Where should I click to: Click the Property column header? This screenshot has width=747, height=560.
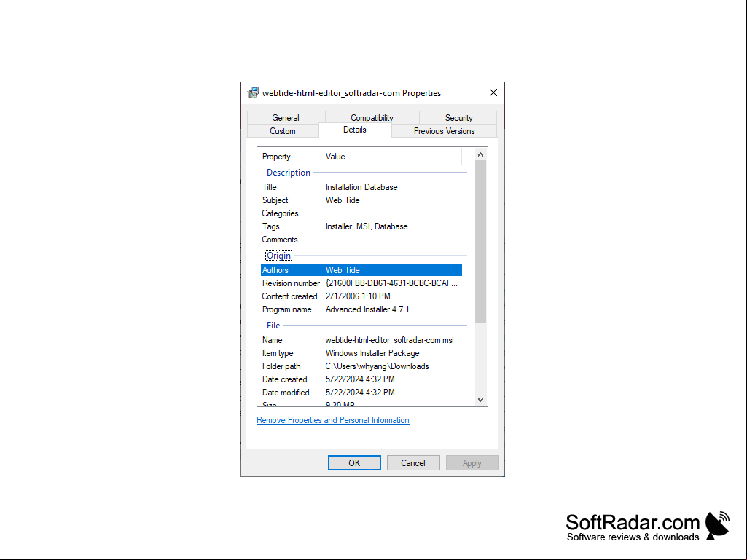291,157
